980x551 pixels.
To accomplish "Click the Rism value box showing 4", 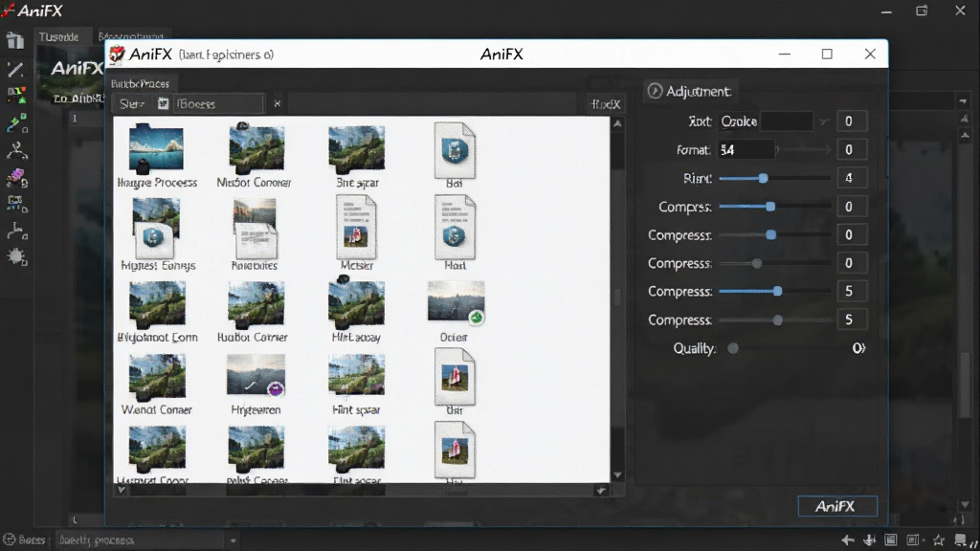I will tap(852, 178).
